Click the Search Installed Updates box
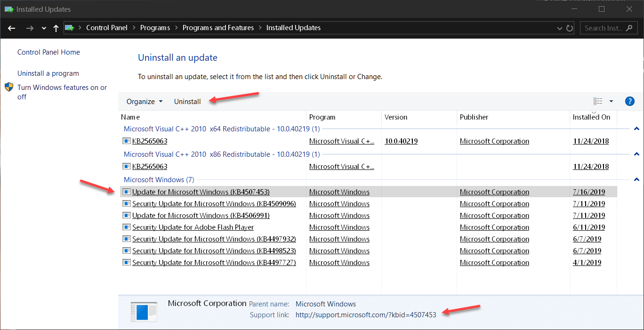Image resolution: width=644 pixels, height=330 pixels. (608, 28)
